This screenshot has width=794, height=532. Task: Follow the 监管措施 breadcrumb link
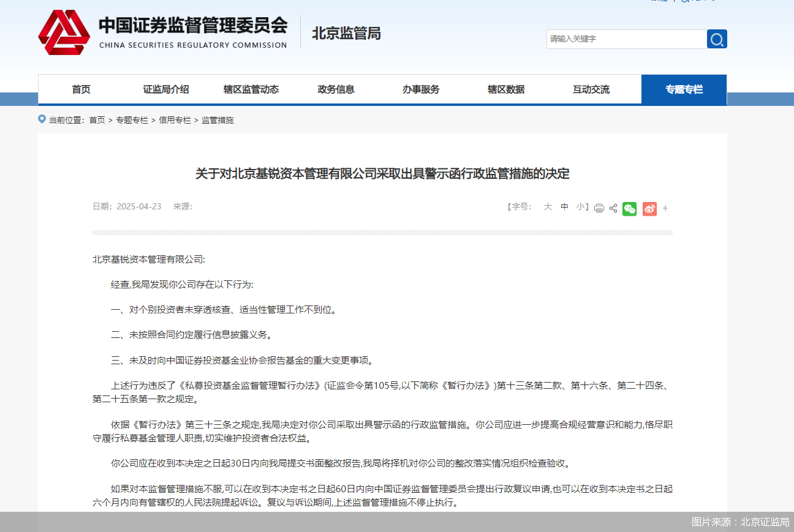[x=217, y=120]
